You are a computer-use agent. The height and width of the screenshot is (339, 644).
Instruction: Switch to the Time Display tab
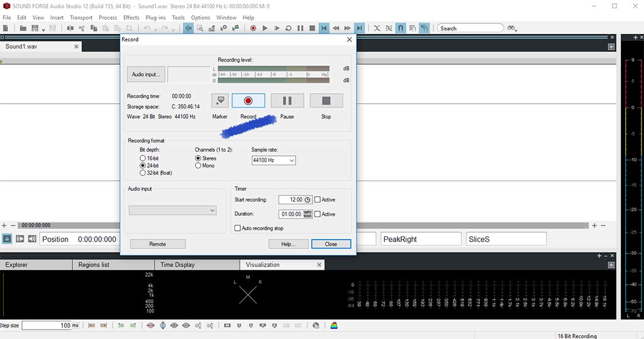(197, 265)
